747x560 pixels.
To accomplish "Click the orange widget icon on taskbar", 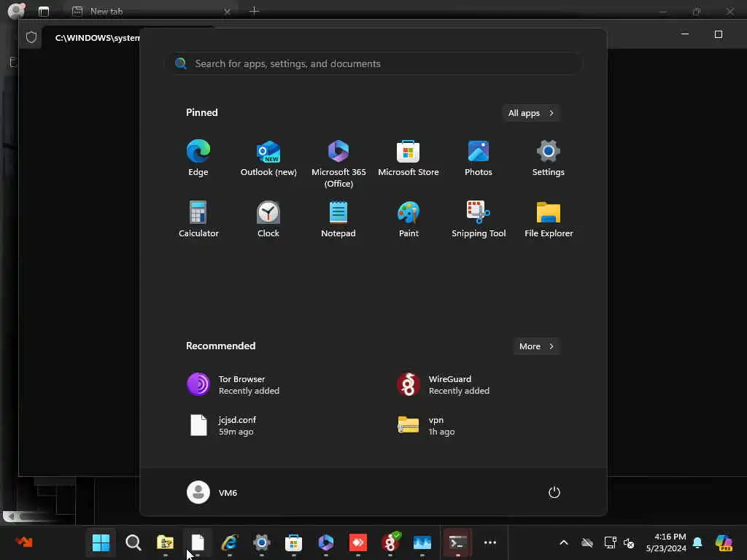I will pos(24,542).
